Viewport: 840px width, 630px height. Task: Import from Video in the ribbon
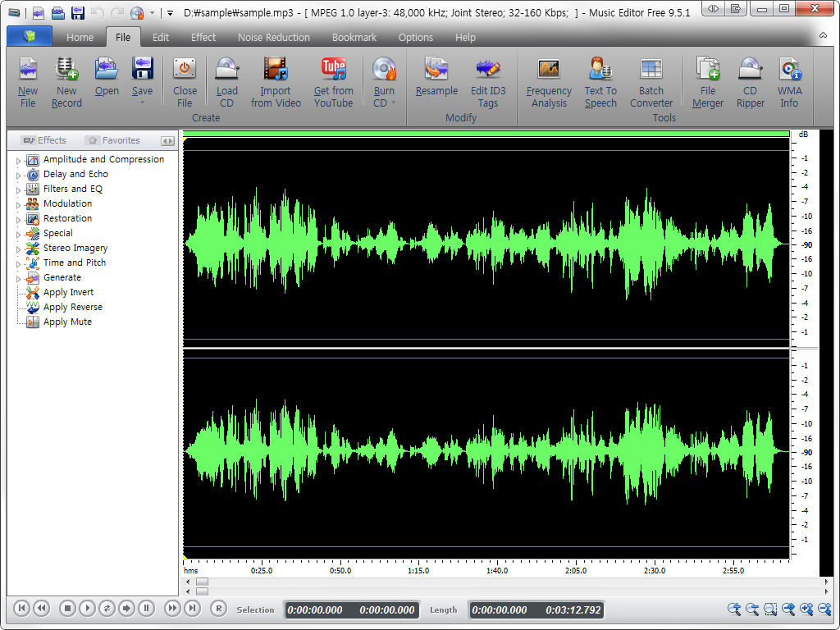tap(276, 82)
